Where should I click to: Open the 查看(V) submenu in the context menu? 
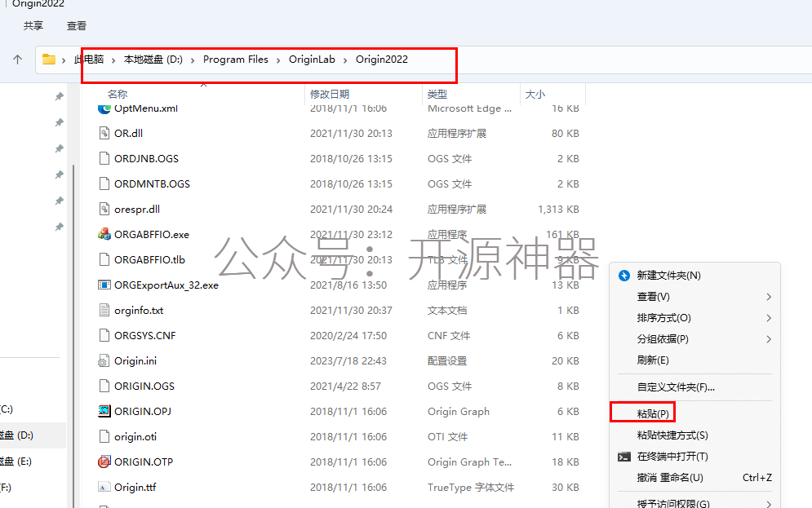(x=694, y=297)
